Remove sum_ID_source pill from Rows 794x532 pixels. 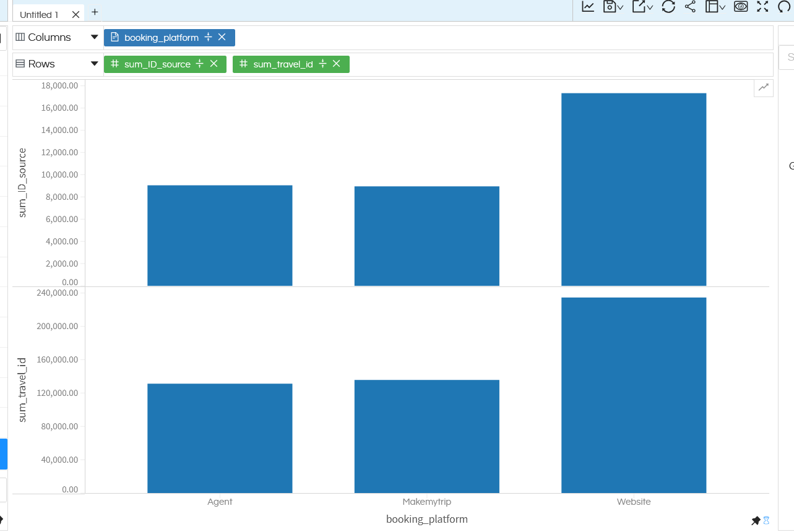pos(214,64)
